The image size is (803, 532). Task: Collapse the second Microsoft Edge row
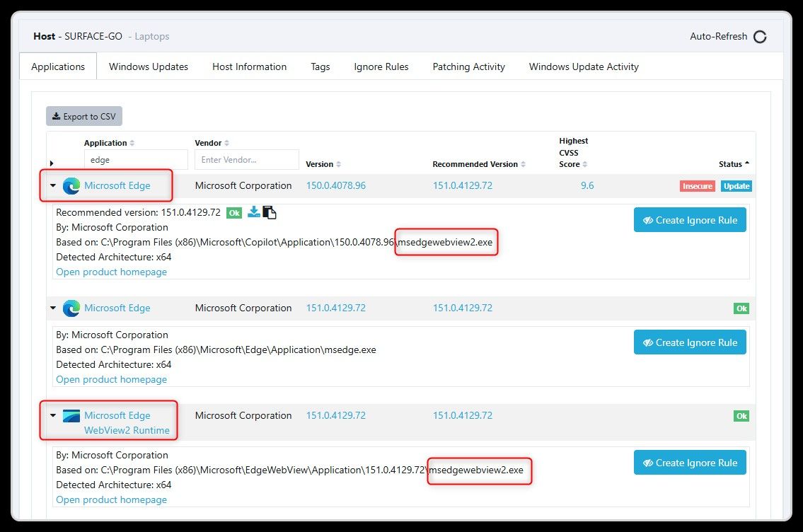(x=53, y=308)
